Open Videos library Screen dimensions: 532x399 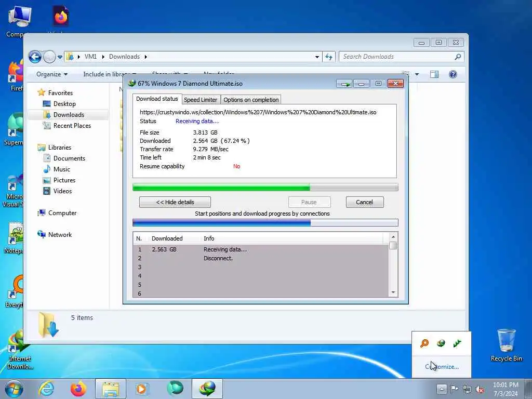[x=62, y=191]
